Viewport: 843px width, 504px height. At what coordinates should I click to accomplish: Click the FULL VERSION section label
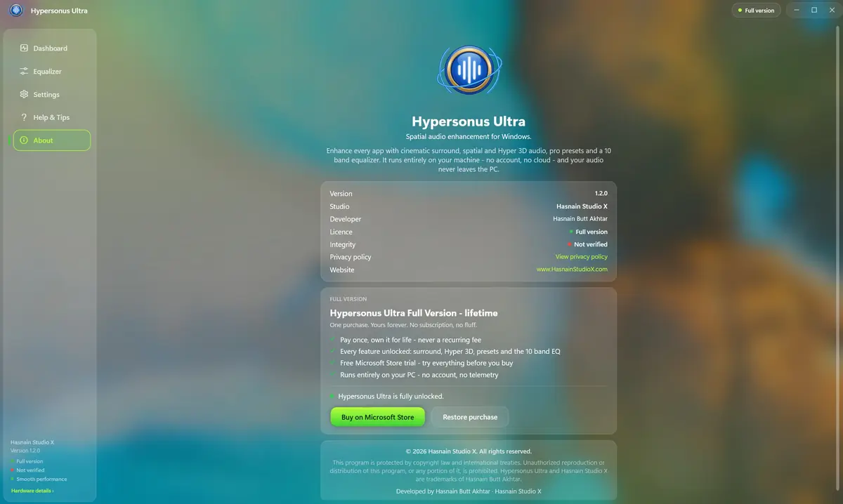(348, 299)
